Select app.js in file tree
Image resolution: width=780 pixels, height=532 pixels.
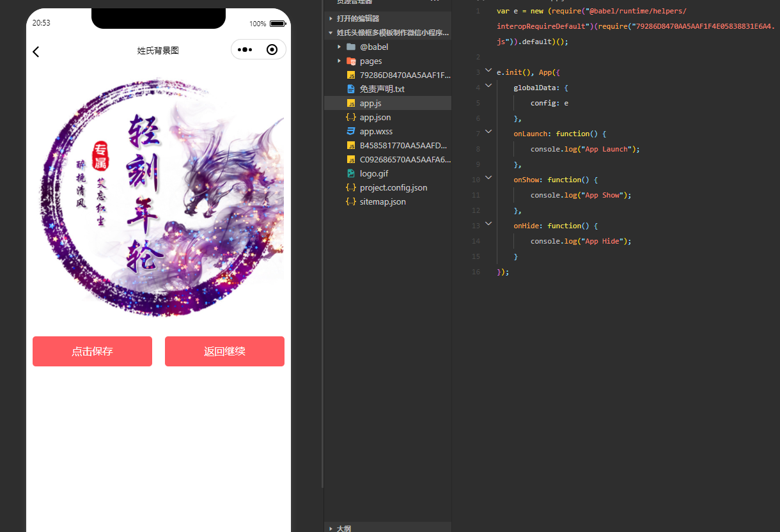370,103
